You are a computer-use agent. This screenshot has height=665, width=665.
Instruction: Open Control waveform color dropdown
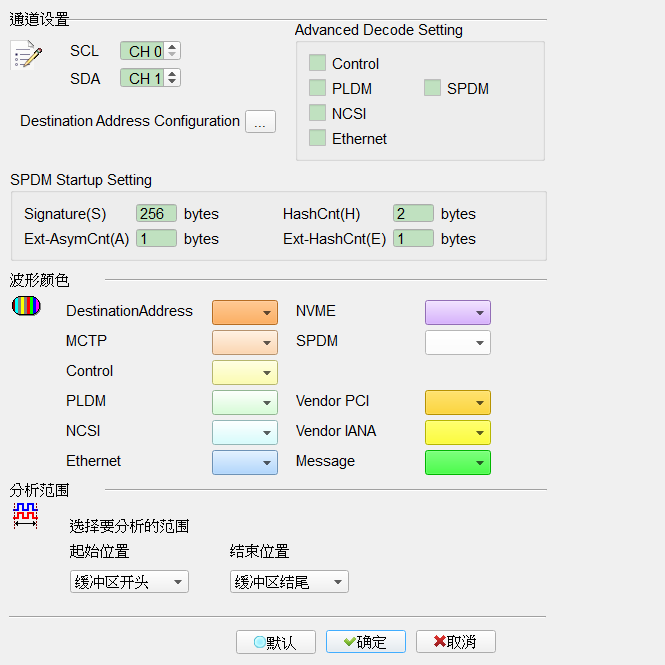245,372
